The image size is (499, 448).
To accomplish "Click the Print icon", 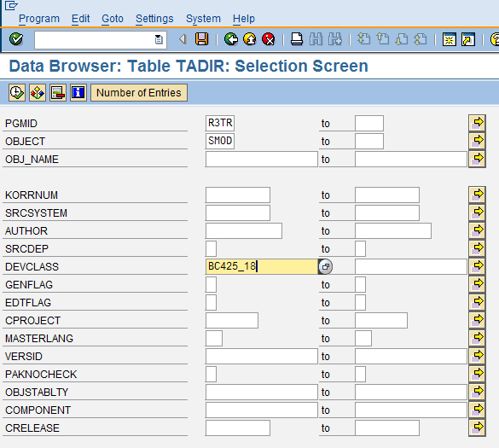I will tap(297, 39).
